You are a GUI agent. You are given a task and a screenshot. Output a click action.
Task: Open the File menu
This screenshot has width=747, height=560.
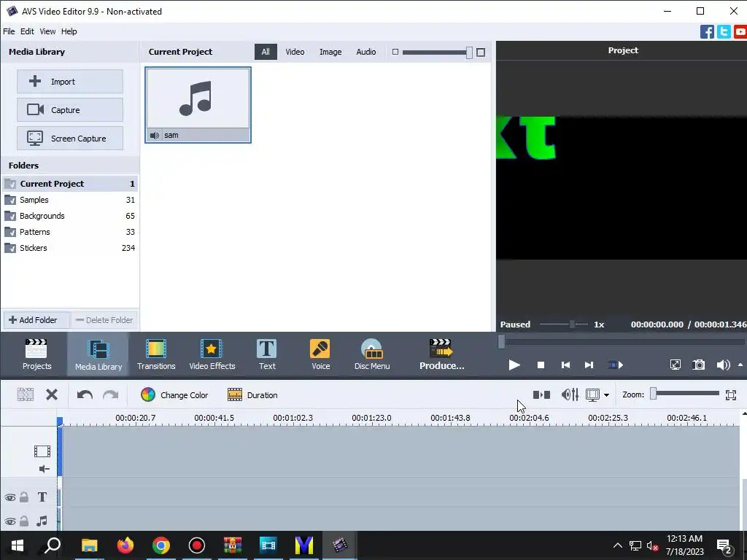click(x=9, y=31)
